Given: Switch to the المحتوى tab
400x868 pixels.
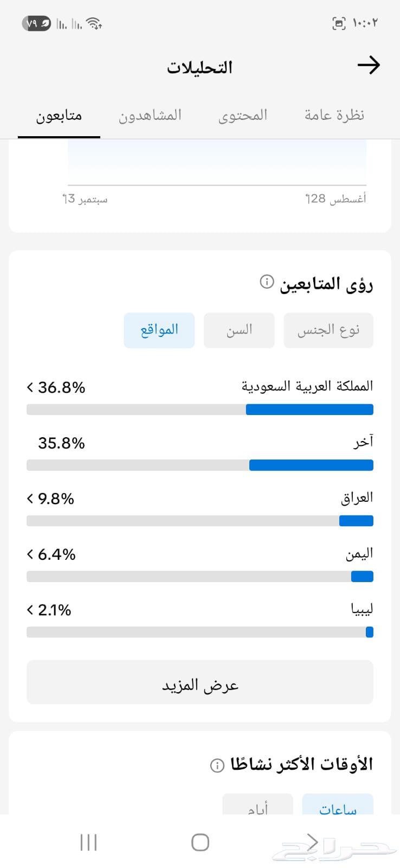Looking at the screenshot, I should [x=243, y=115].
